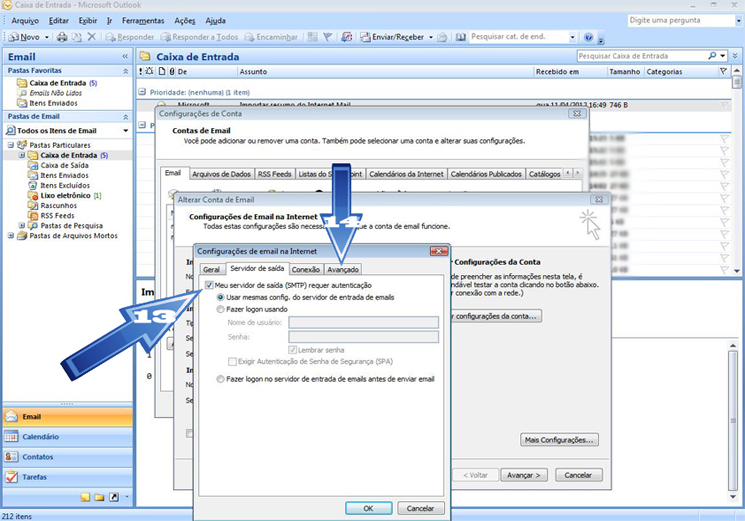745x521 pixels.
Task: Open the Calendários da Internet tab
Action: coord(406,174)
